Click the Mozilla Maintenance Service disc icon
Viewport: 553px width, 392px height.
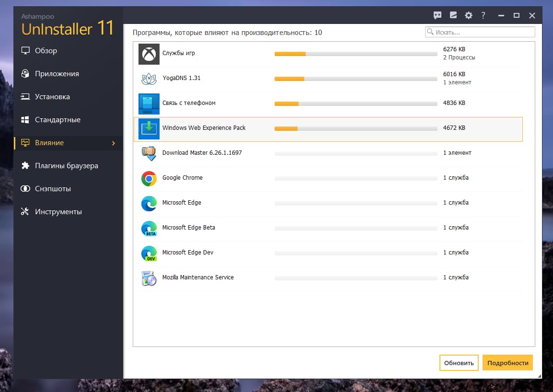(149, 278)
